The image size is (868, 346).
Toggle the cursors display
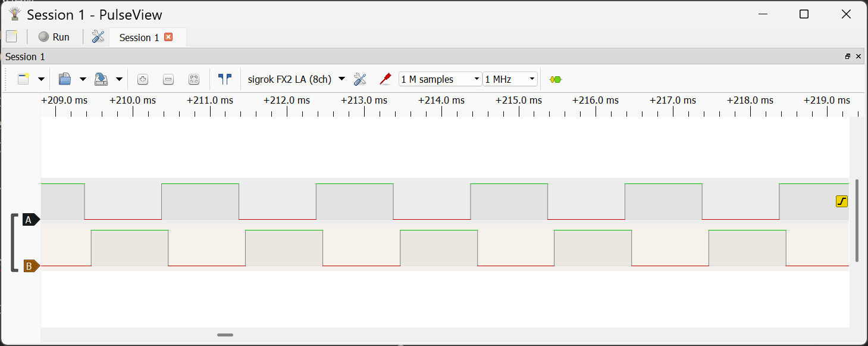[225, 79]
